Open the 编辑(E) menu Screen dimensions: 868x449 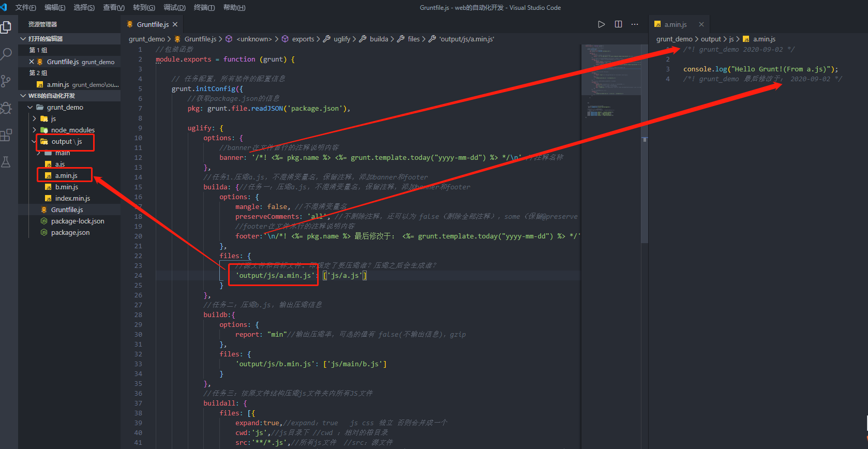[55, 7]
